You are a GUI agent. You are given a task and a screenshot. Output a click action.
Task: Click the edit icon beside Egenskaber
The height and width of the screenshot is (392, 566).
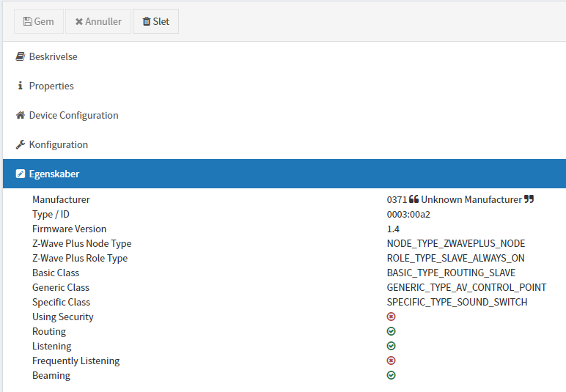(21, 174)
